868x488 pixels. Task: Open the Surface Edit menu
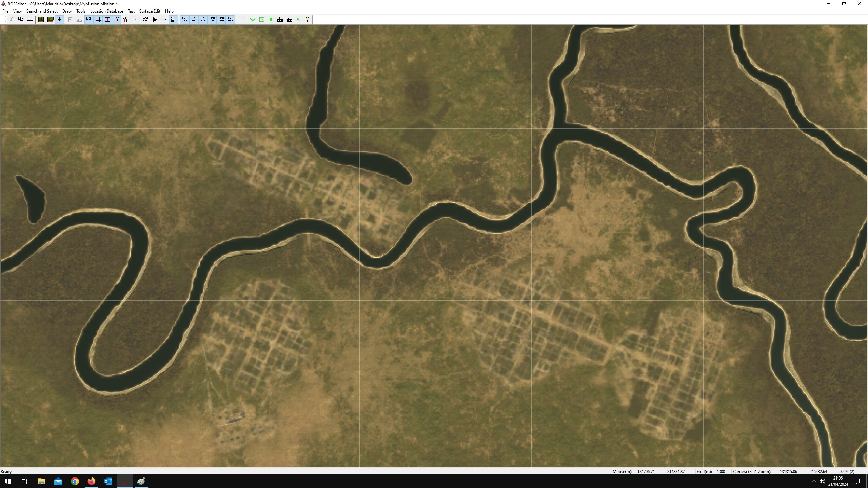tap(150, 11)
